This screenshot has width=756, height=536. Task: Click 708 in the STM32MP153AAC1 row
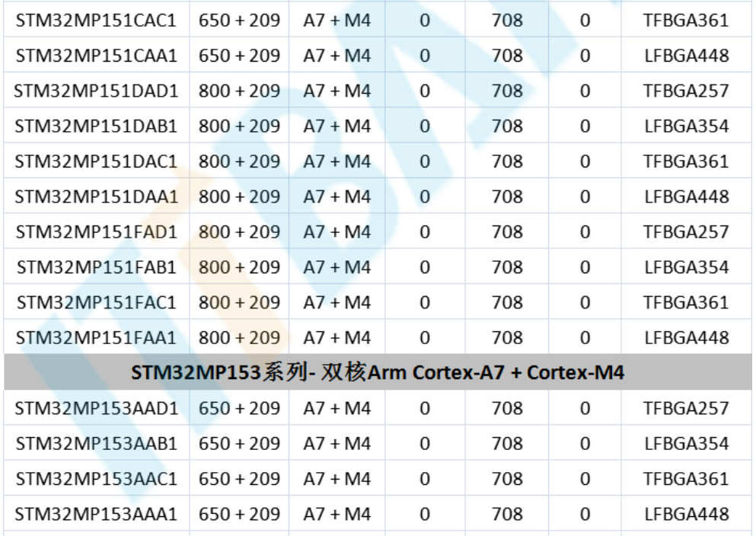tap(507, 479)
